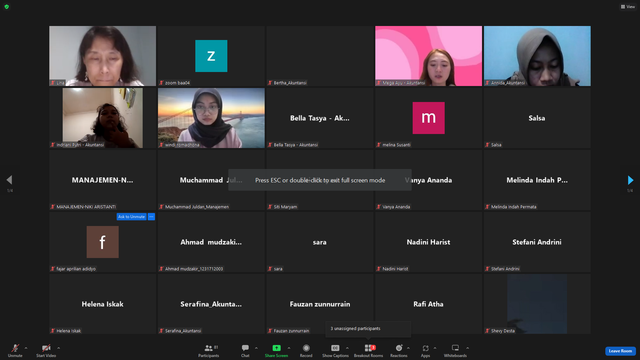Click the green encryption shield icon
This screenshot has height=360, width=640.
7,7
